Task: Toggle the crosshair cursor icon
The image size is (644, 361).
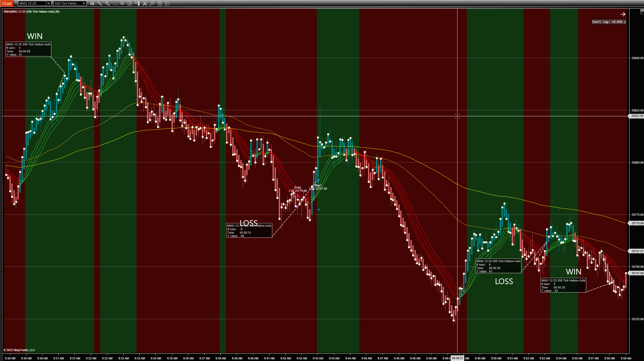Action: pyautogui.click(x=122, y=3)
